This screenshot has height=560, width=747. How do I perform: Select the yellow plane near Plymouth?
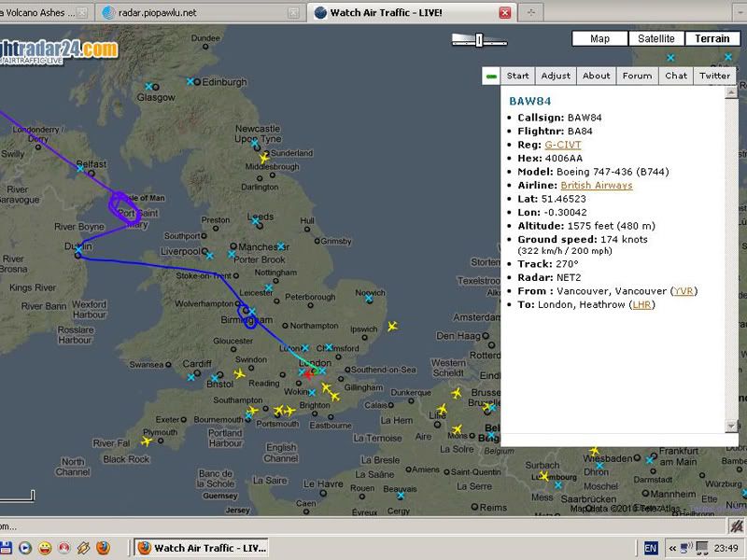[147, 441]
